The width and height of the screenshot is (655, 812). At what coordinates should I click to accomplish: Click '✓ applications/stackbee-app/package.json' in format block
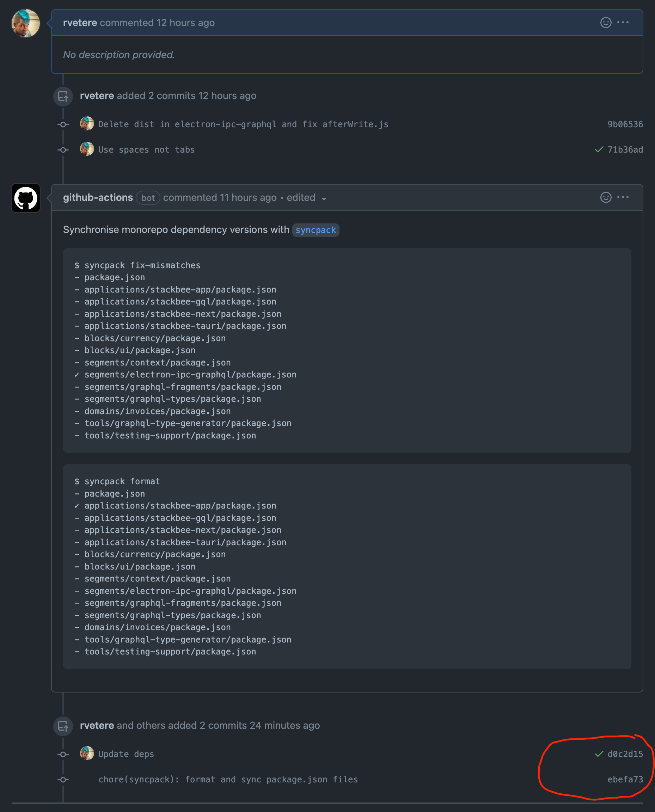point(175,506)
